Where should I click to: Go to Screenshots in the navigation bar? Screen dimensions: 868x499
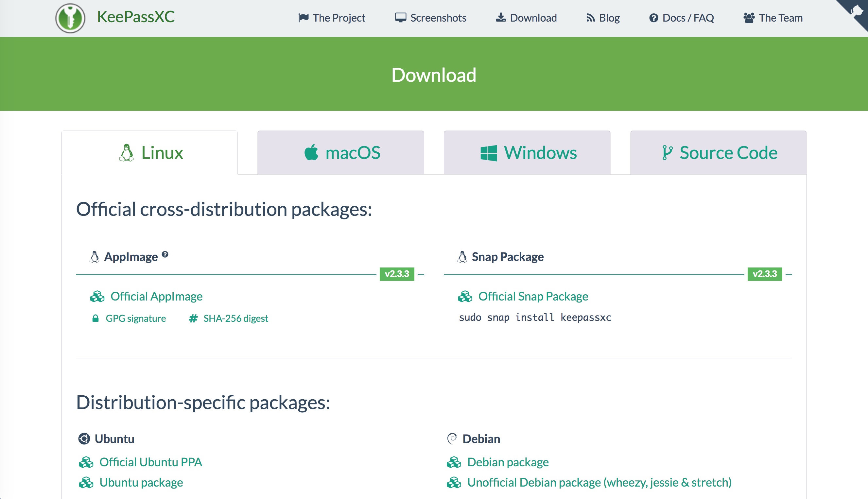[430, 18]
